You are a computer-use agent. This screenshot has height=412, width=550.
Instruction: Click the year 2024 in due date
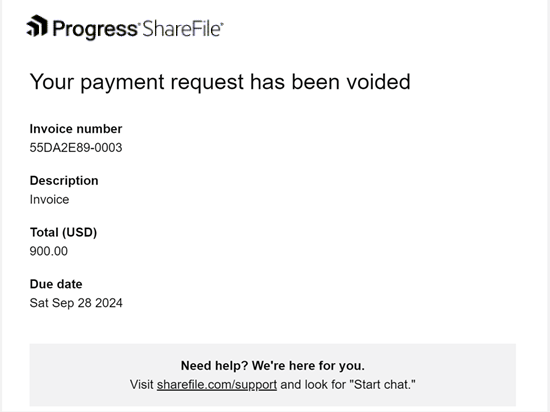(x=109, y=303)
